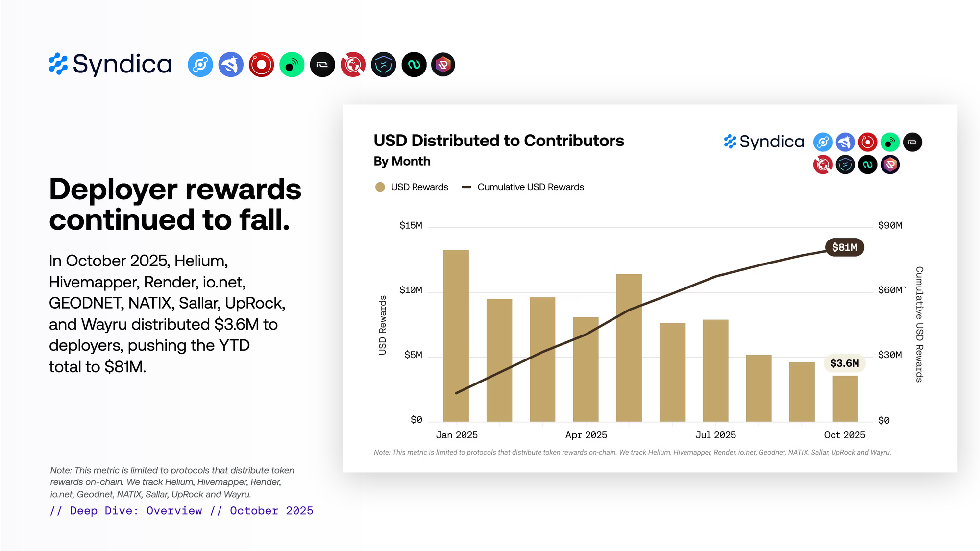Click the UpRock hexagon logo in the header row
The width and height of the screenshot is (980, 551).
pos(443,65)
